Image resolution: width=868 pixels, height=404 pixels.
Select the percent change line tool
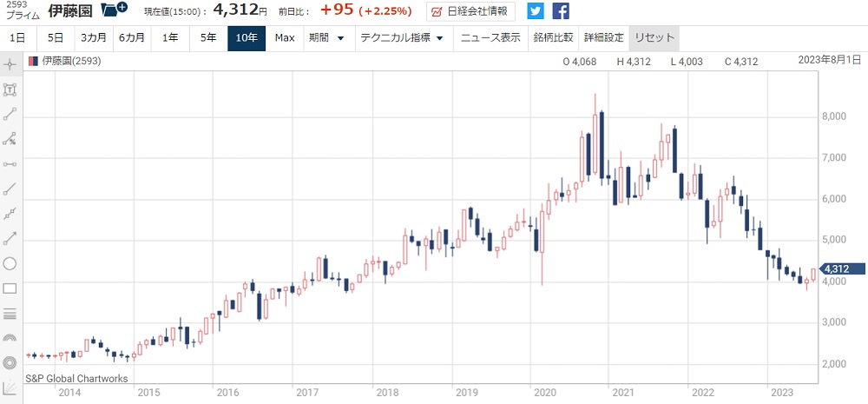click(10, 139)
